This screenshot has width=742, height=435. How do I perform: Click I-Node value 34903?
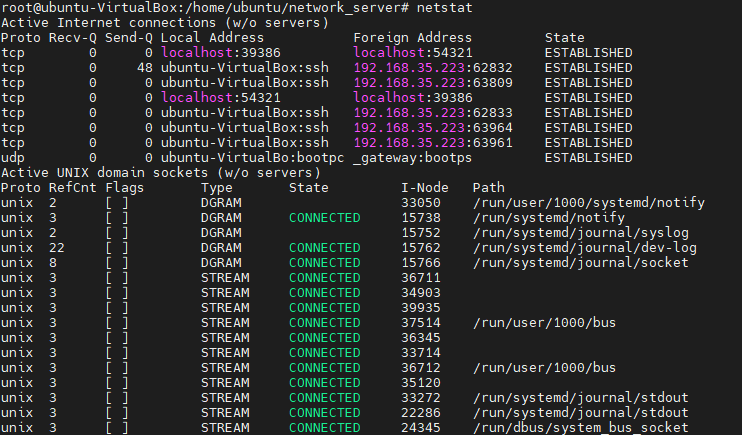[421, 293]
